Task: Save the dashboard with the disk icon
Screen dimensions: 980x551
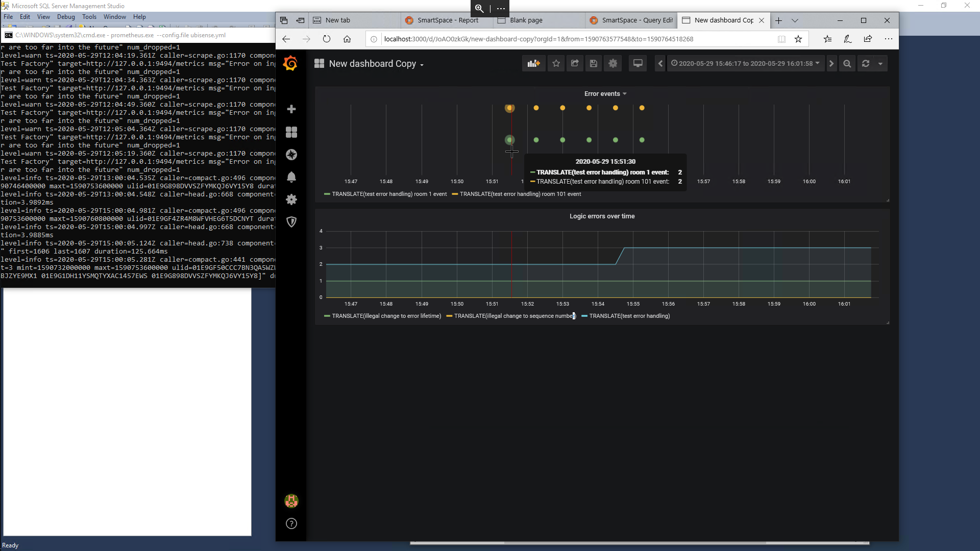Action: point(594,63)
